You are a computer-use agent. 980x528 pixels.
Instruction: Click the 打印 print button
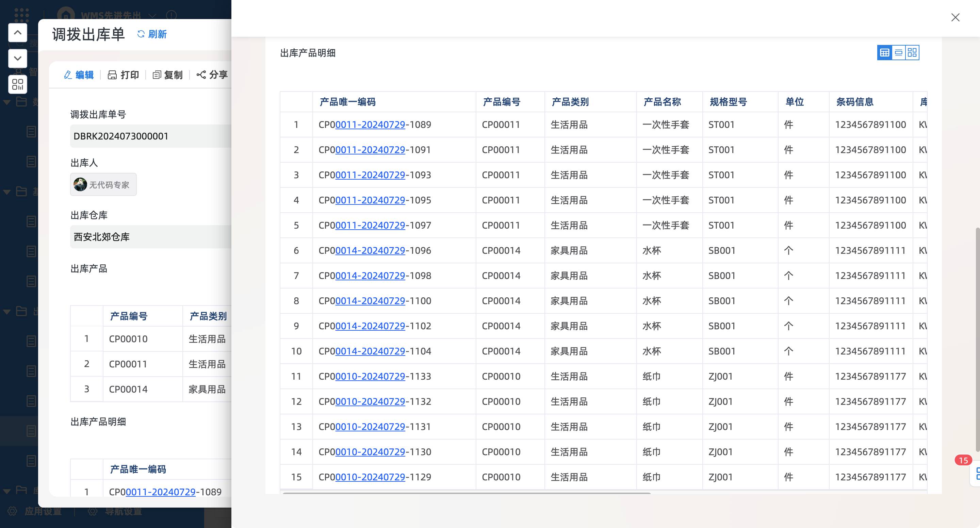pyautogui.click(x=123, y=75)
